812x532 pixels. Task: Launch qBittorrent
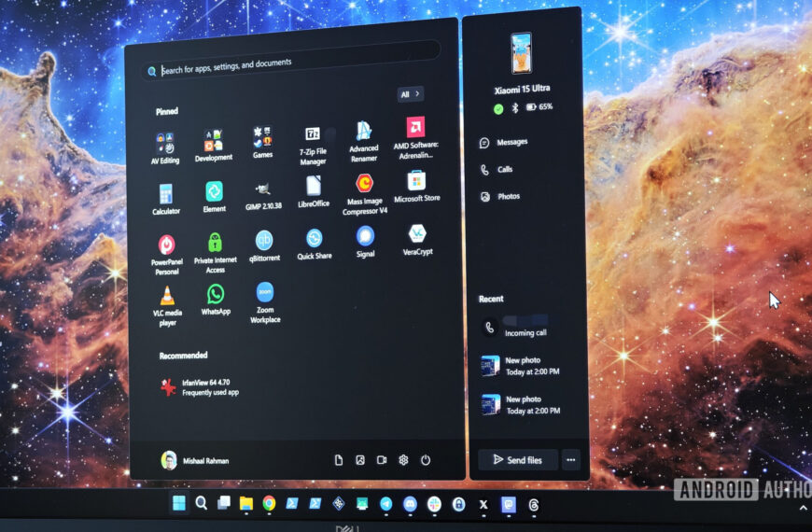[x=264, y=246]
